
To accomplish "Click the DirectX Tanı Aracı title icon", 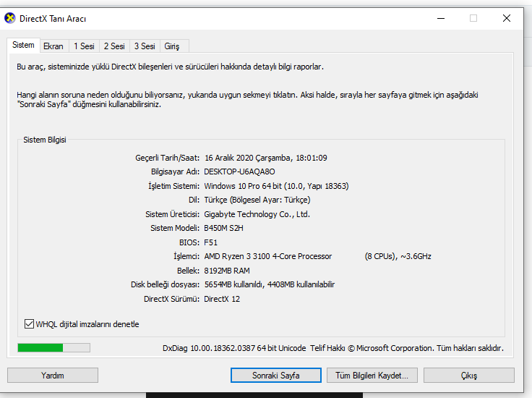I will tap(10, 18).
